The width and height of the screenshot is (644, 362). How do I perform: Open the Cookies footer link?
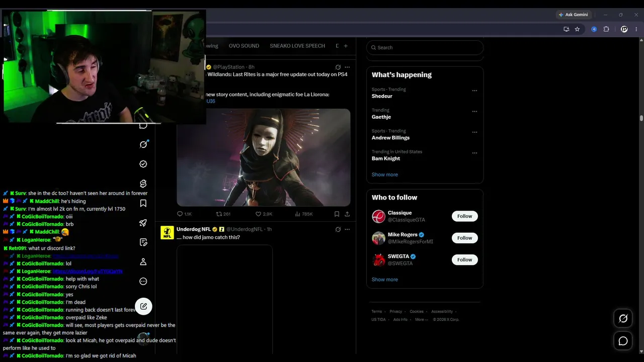click(417, 312)
